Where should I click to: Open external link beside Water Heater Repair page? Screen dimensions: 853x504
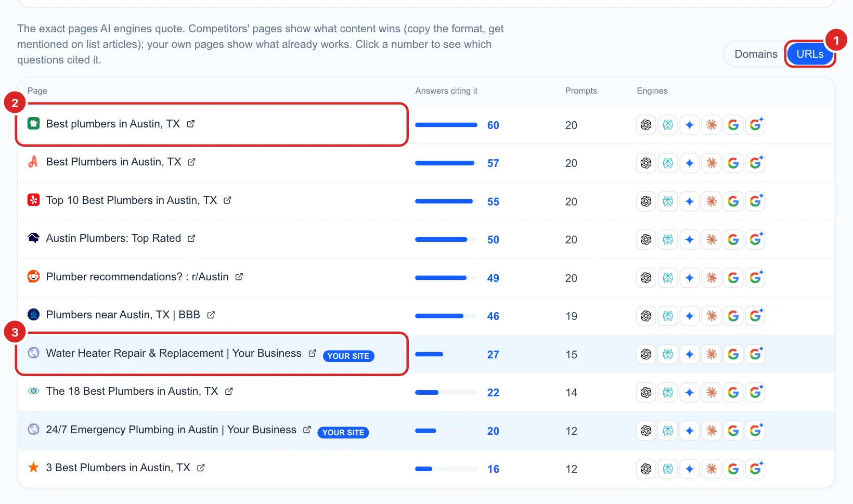click(312, 353)
